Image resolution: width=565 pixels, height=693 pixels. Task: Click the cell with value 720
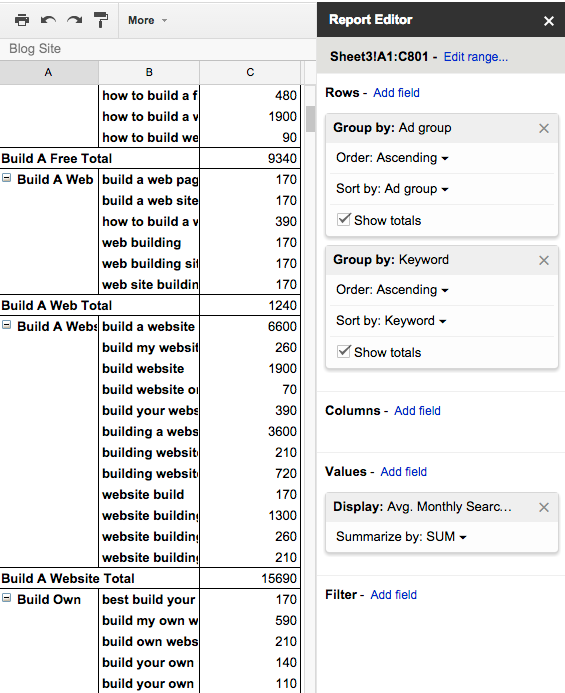pyautogui.click(x=250, y=473)
